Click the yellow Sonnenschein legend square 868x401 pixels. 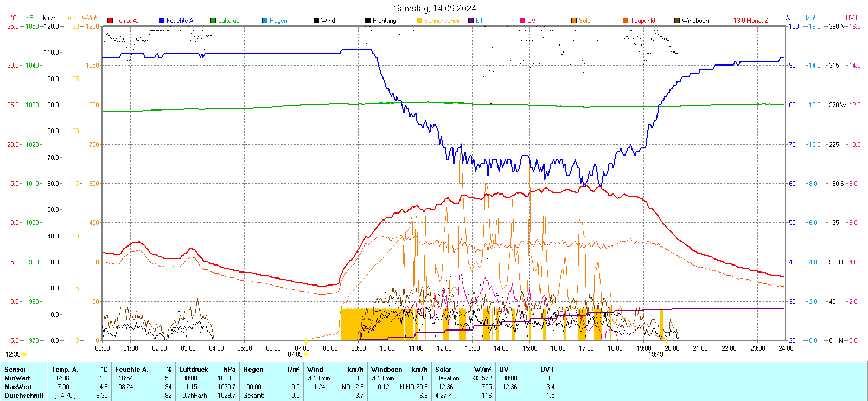(419, 21)
